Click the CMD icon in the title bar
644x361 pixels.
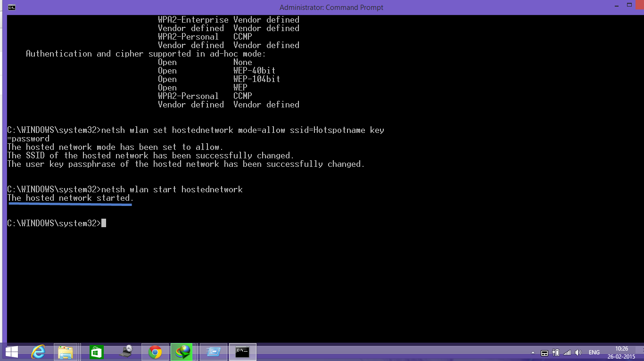11,7
